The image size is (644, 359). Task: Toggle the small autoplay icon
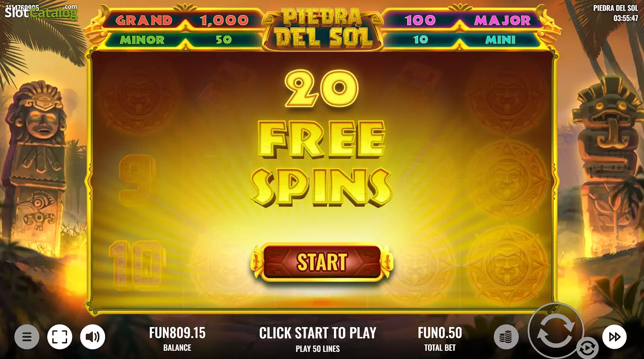(587, 348)
